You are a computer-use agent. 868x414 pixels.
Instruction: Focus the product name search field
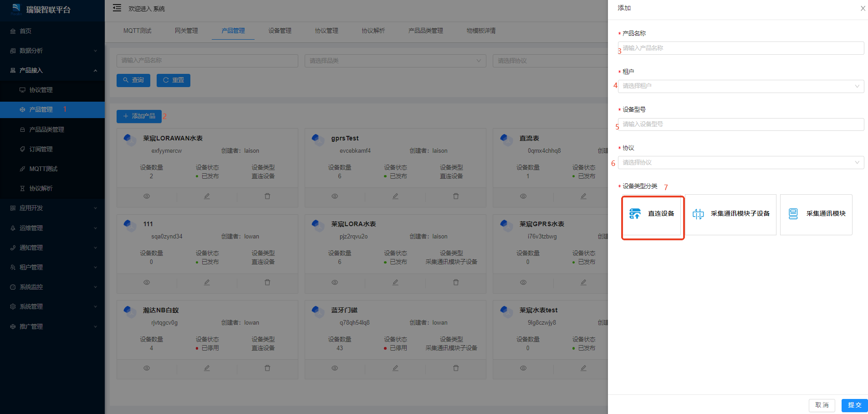click(207, 61)
